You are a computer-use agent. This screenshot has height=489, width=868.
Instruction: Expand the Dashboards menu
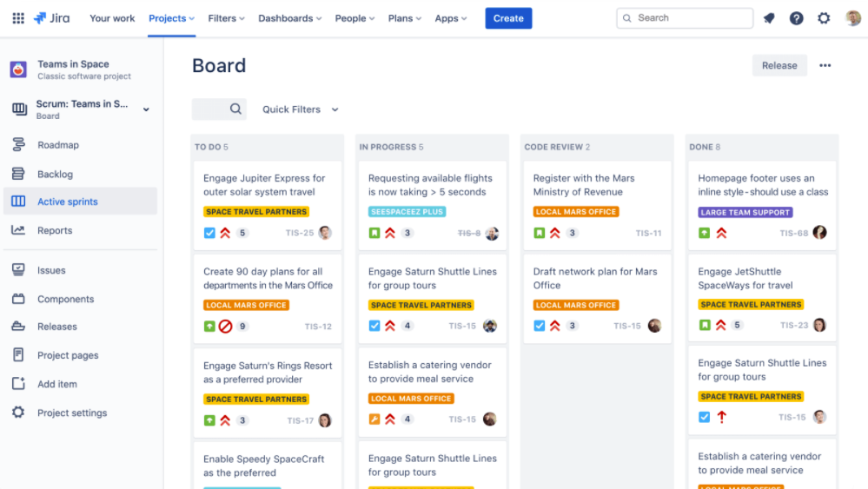[290, 18]
